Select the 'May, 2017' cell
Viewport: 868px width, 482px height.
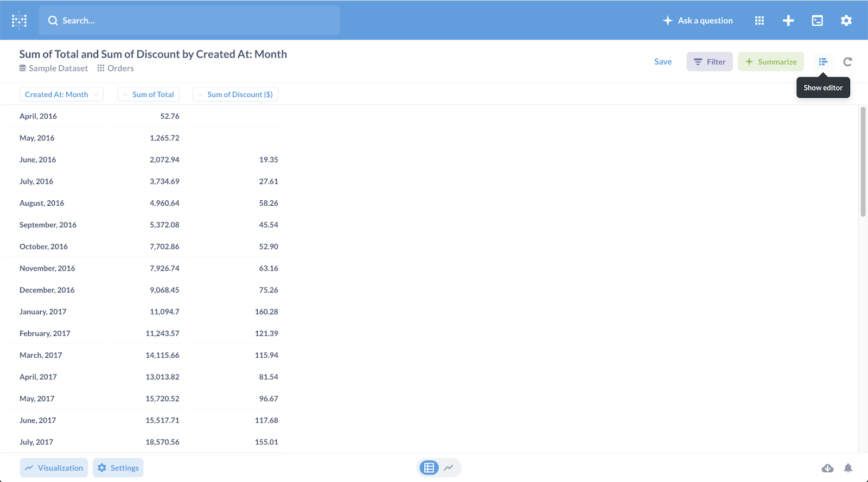[37, 398]
